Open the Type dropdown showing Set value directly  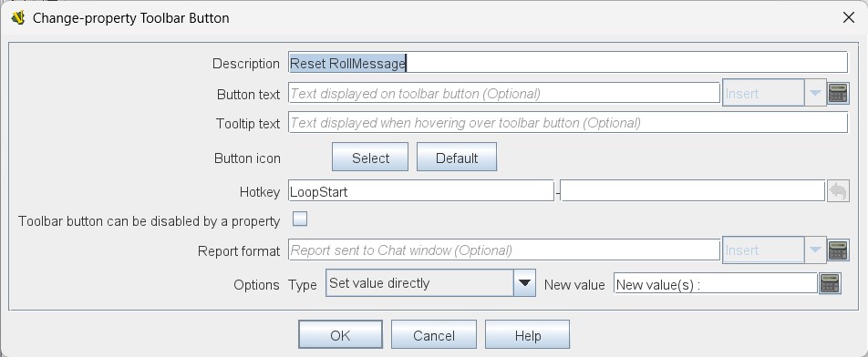coord(430,283)
